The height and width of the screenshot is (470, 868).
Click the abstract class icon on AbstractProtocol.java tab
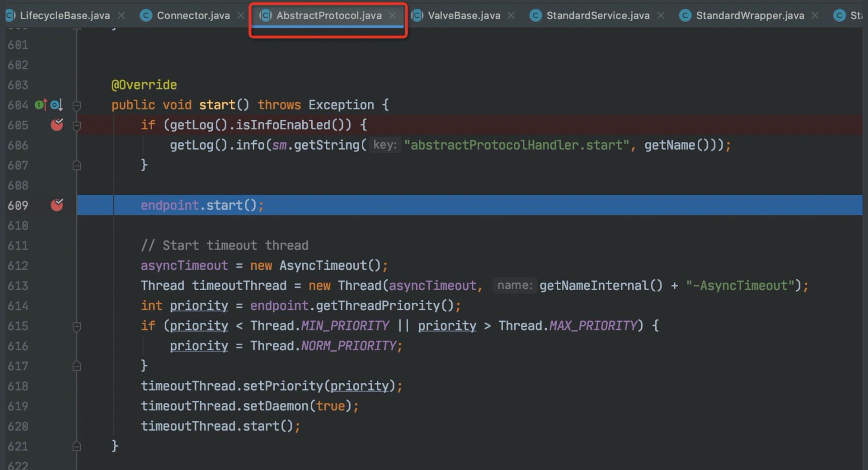[265, 16]
